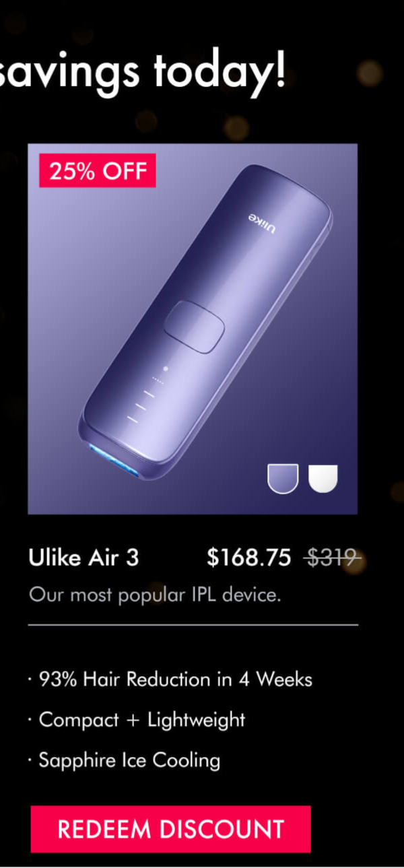Image resolution: width=404 pixels, height=868 pixels.
Task: Click 'Sapphire Ice Cooling' feature line
Action: 129,760
